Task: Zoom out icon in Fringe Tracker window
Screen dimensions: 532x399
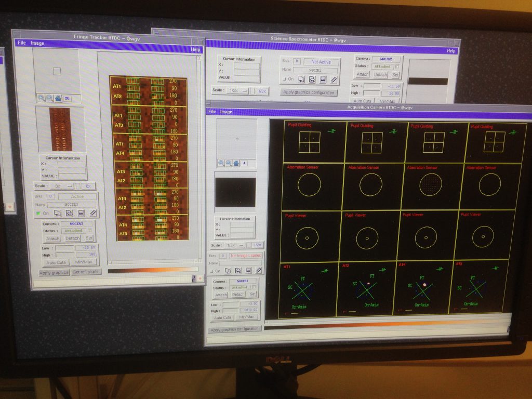Action: pos(49,98)
